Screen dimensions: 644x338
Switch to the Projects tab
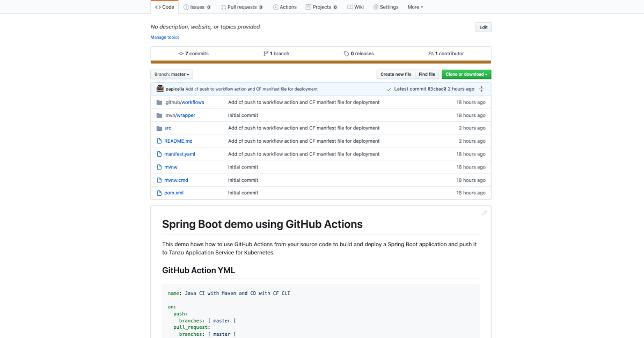[321, 7]
